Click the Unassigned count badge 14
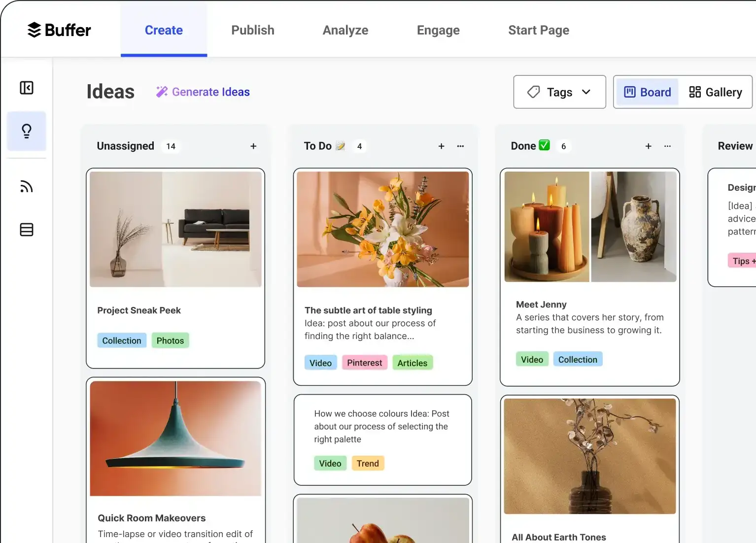The image size is (756, 543). (x=171, y=146)
